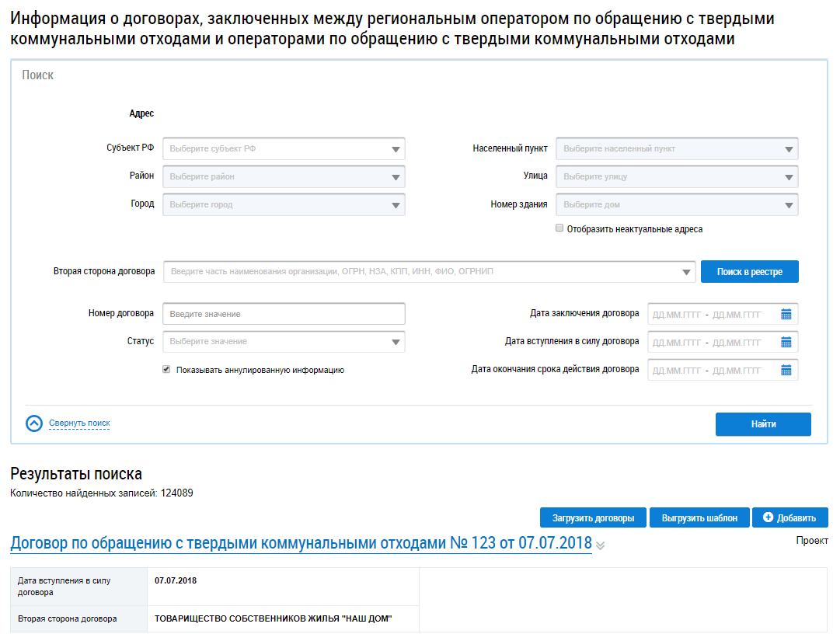This screenshot has width=840, height=641.
Task: Open contract № 123 from 07.07.2018 link
Action: click(301, 542)
